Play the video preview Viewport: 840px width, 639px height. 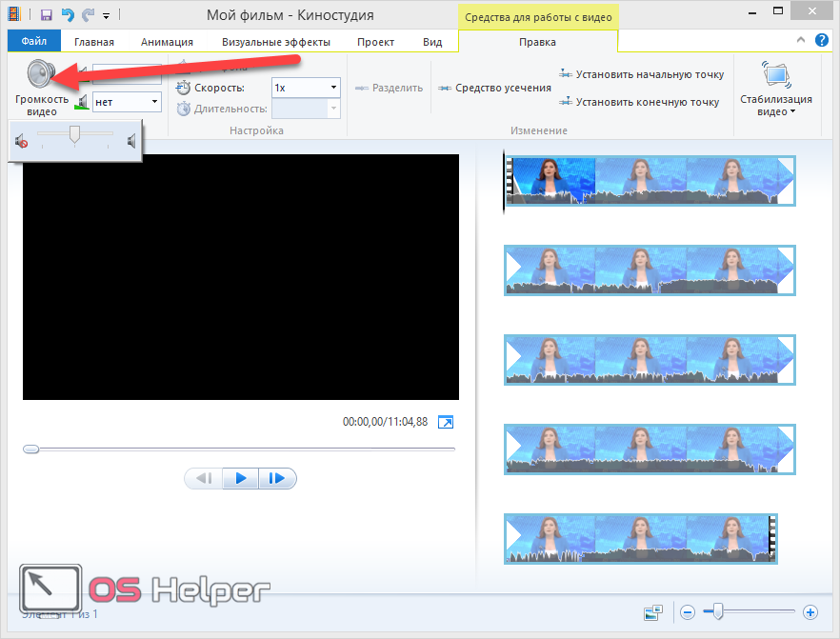click(241, 478)
